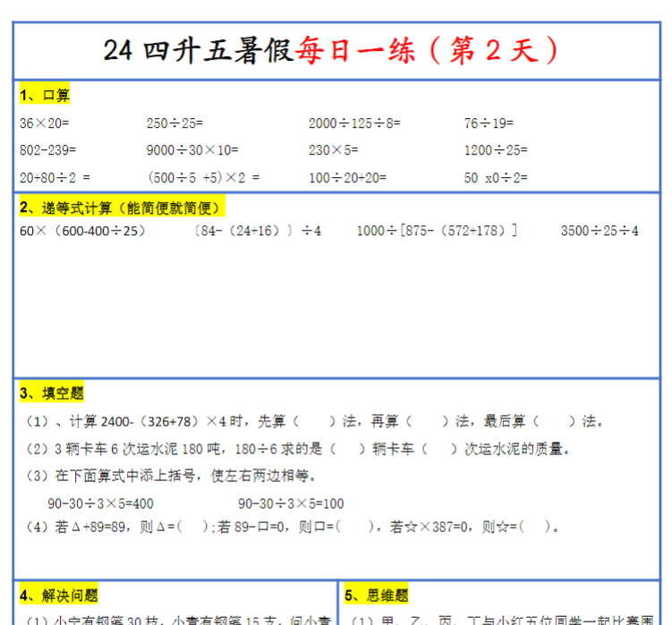
Task: Select the heading '3、填空题'
Action: (x=51, y=393)
